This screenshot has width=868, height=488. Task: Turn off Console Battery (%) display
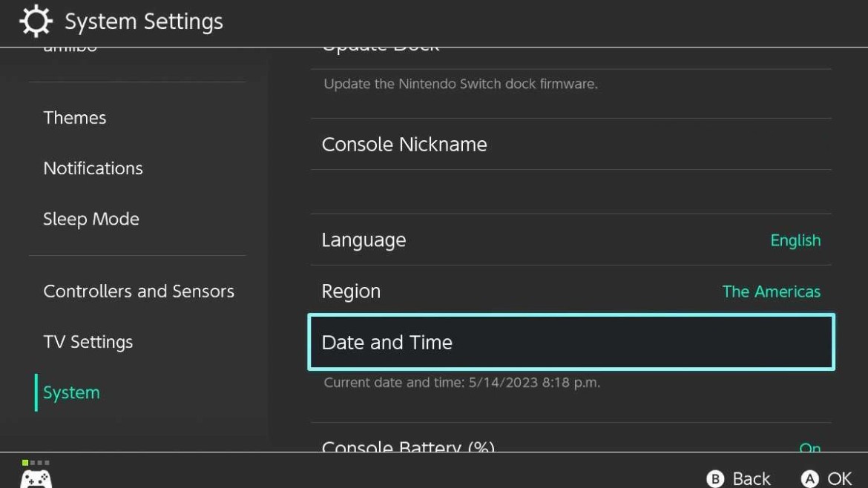[x=810, y=448]
